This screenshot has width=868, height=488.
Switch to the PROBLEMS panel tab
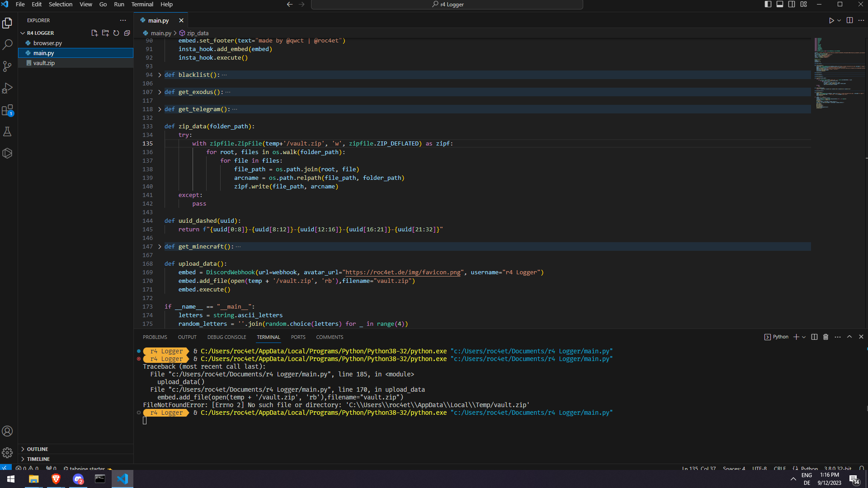(x=155, y=337)
